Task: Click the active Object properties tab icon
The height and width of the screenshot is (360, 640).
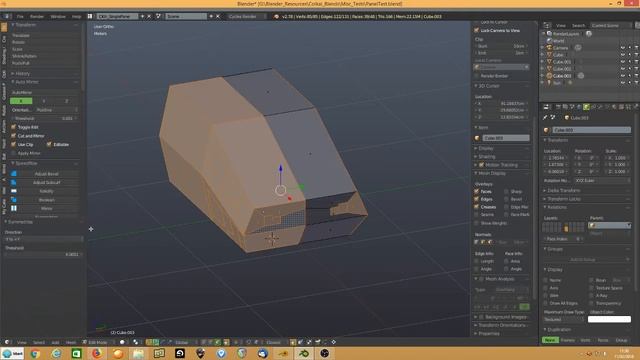Action: (x=586, y=107)
